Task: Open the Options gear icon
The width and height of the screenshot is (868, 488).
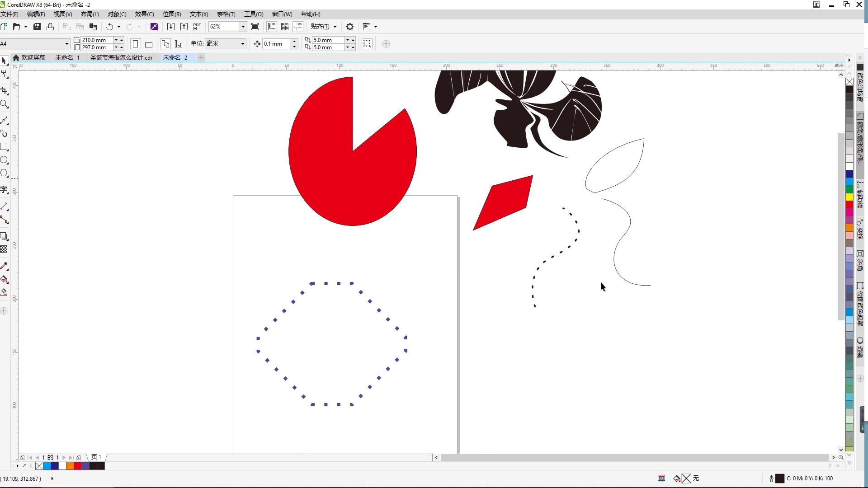Action: pos(349,27)
